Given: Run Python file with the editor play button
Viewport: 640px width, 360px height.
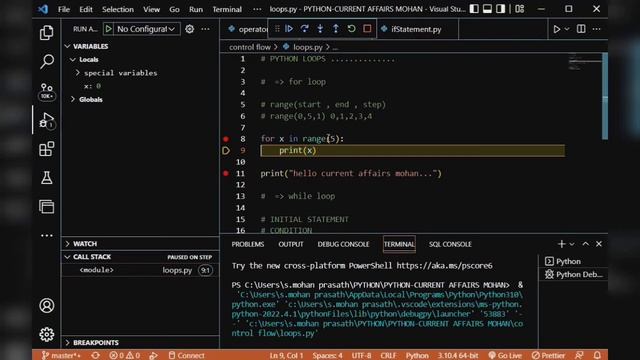Looking at the screenshot, I should (556, 29).
